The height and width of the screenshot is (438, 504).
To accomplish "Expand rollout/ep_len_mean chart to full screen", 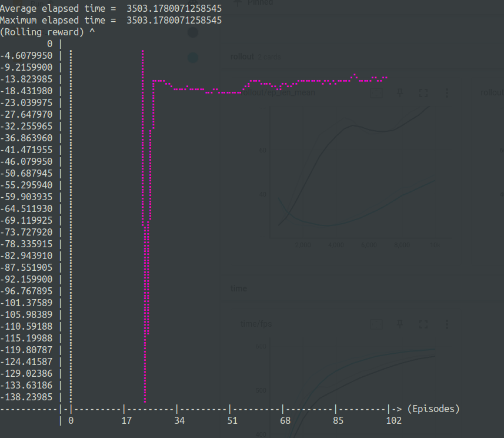I will click(423, 92).
